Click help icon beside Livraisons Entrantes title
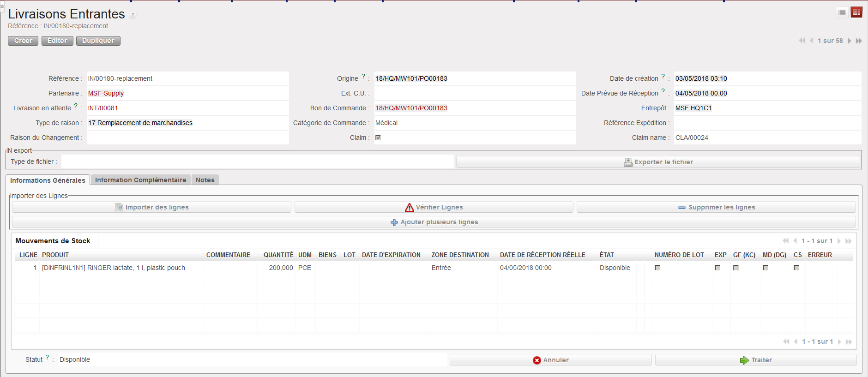 133,15
